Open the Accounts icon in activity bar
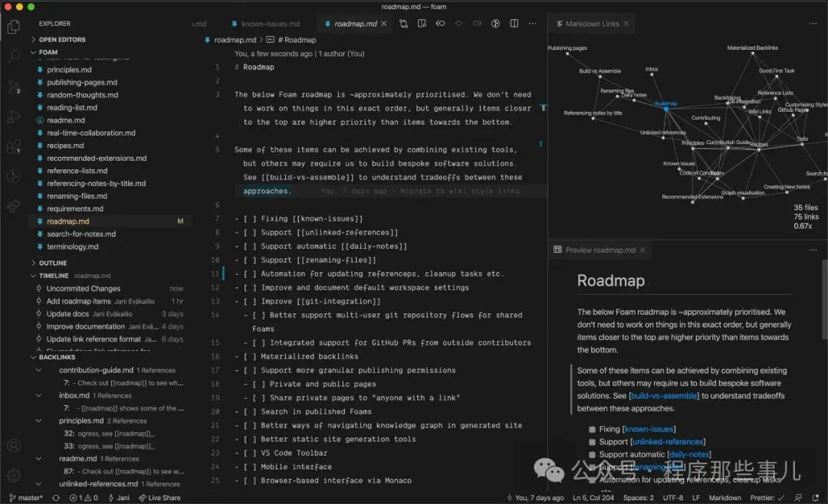Viewport: 828px width, 504px height. [x=14, y=446]
